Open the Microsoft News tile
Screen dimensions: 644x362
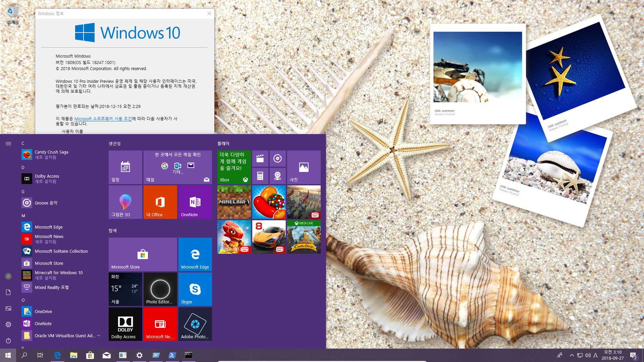coord(160,324)
